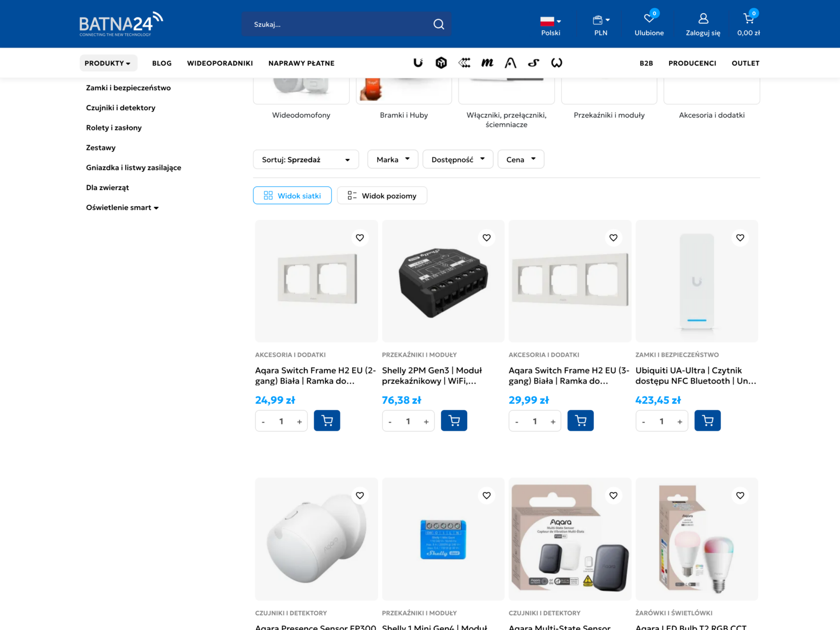Open Włączniki, przełączniki, ściemniacze subcategory

coord(506,120)
